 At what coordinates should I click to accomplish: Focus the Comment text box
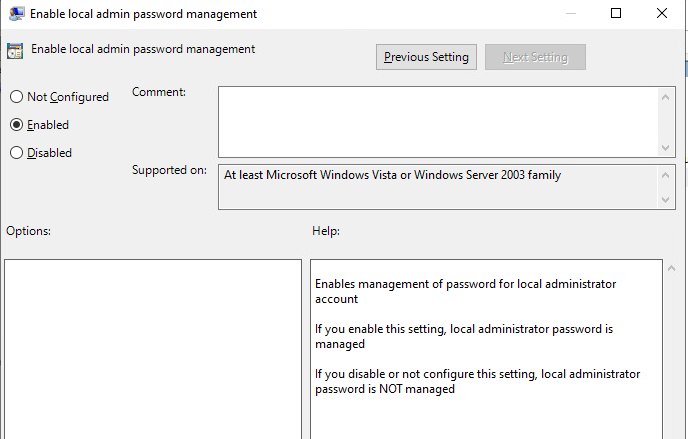point(438,120)
